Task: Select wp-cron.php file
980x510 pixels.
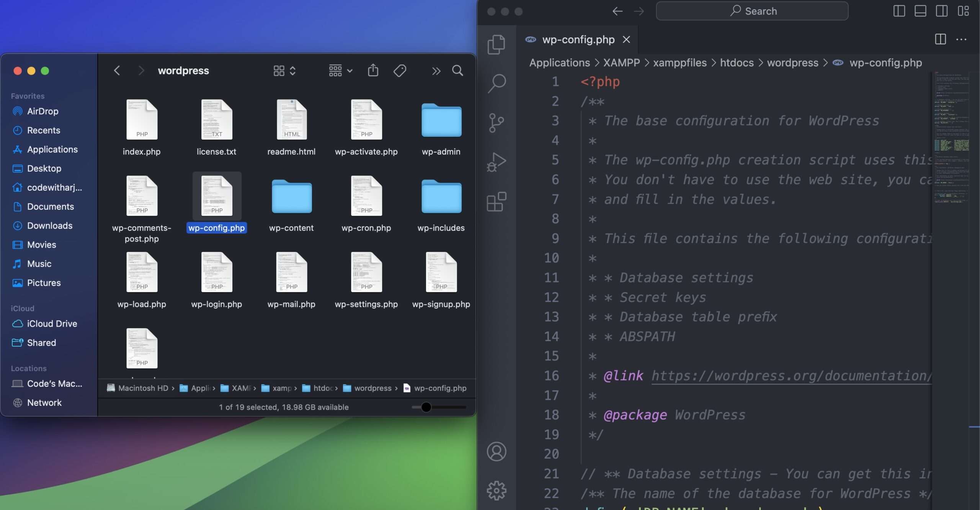Action: 366,204
